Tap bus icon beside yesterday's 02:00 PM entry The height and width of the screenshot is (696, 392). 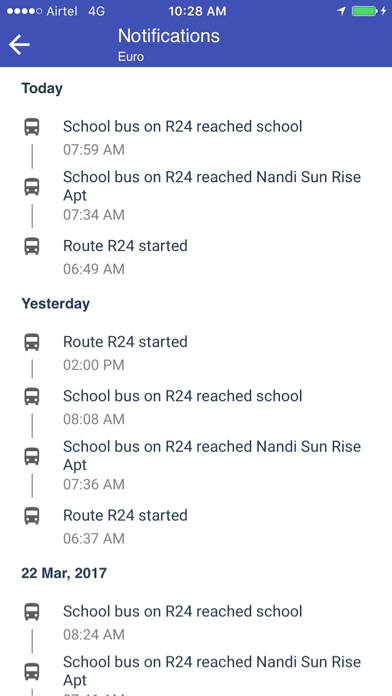(32, 342)
